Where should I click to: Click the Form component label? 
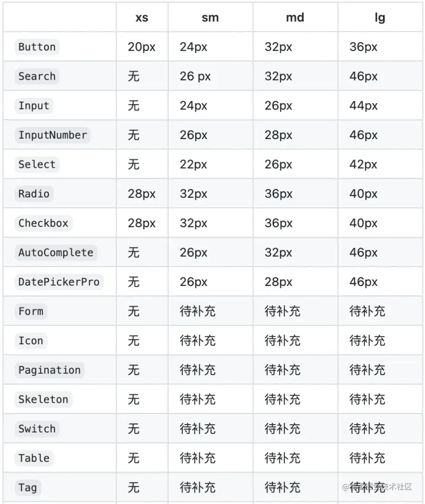(31, 311)
